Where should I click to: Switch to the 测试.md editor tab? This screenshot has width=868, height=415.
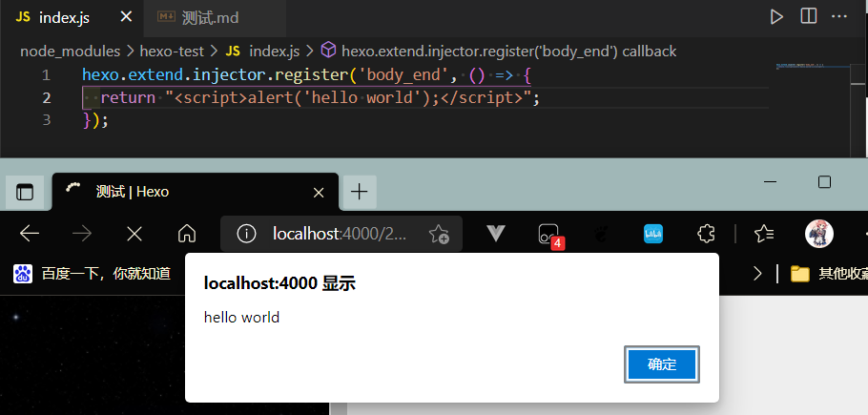coord(205,17)
